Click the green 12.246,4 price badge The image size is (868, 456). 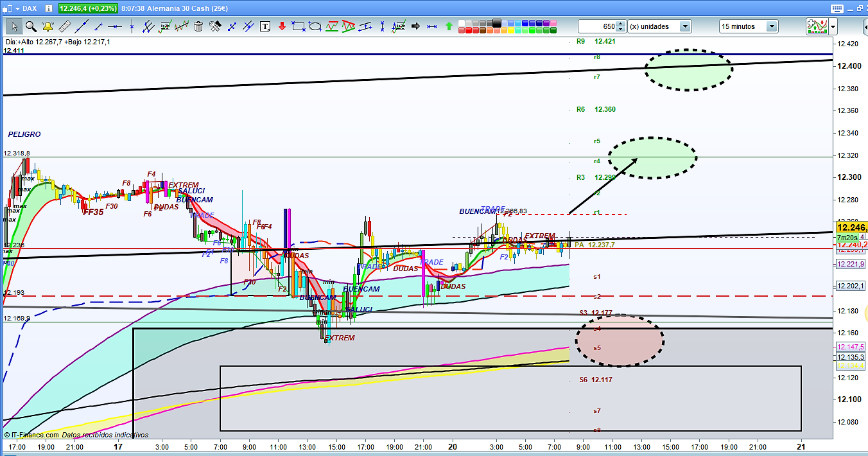[x=89, y=8]
